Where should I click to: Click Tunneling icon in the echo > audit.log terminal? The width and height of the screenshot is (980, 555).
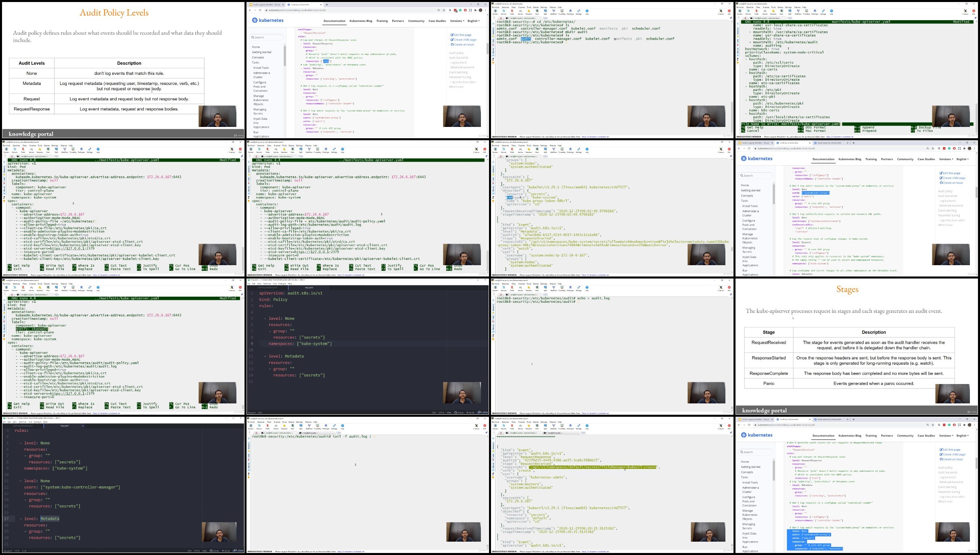[562, 289]
